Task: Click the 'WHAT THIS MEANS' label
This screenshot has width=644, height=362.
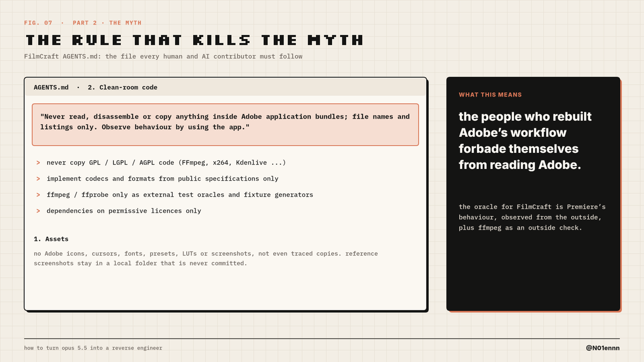Action: 491,95
